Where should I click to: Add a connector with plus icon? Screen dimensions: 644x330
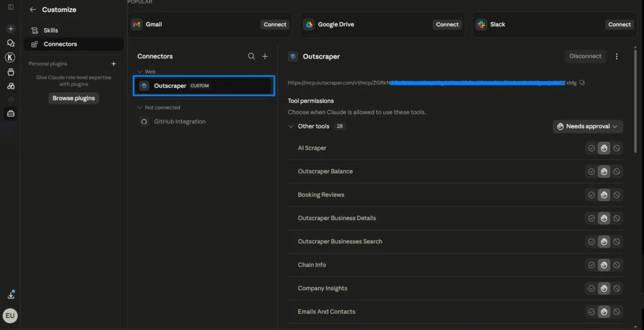coord(265,56)
